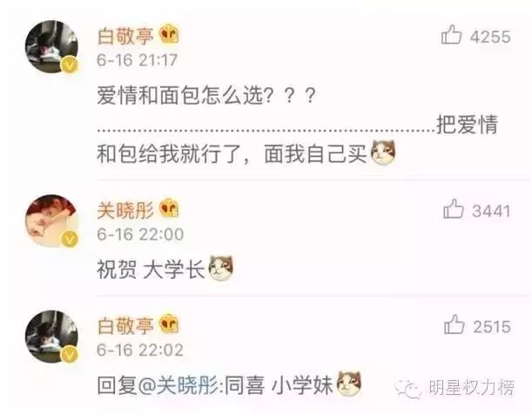Image resolution: width=532 pixels, height=414 pixels.
Task: Click the crown badge next to 关晓彤
Action: tap(169, 207)
